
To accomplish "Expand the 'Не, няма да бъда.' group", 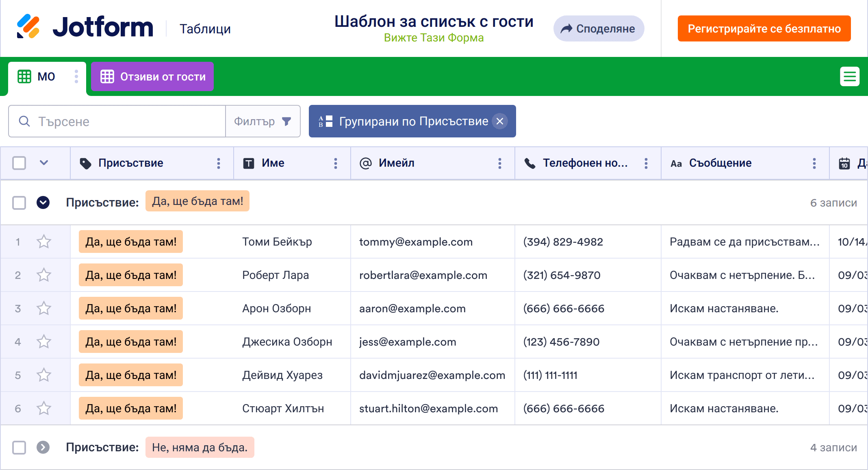I will point(43,447).
